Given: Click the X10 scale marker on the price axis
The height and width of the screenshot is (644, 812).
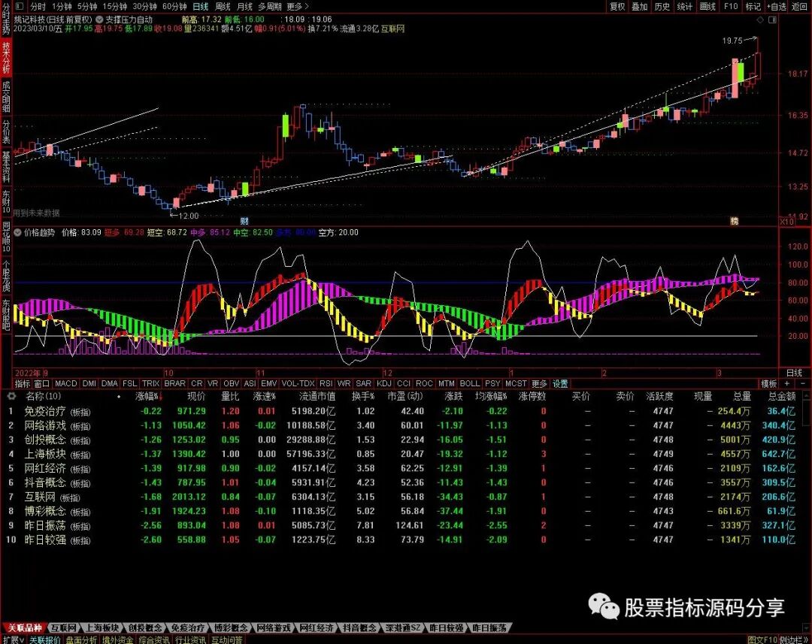Looking at the screenshot, I should (786, 222).
